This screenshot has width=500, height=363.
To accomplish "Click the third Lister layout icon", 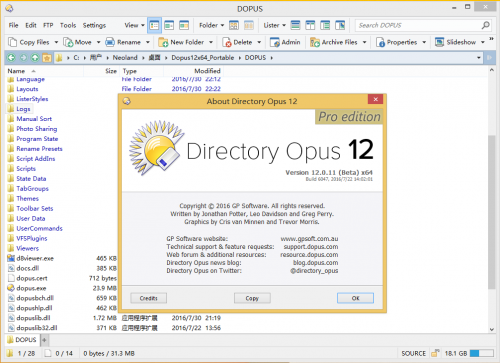I will 325,25.
